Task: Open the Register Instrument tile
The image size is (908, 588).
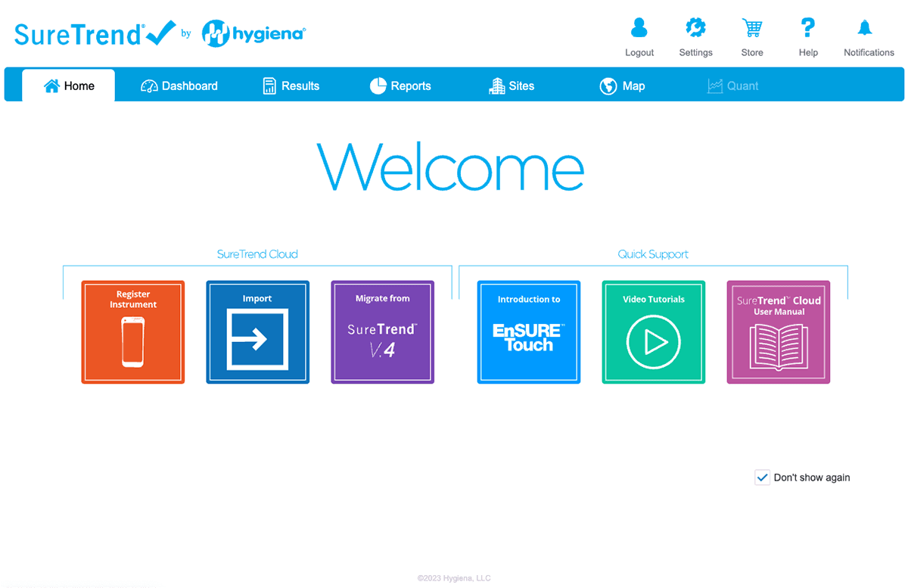Action: click(133, 332)
